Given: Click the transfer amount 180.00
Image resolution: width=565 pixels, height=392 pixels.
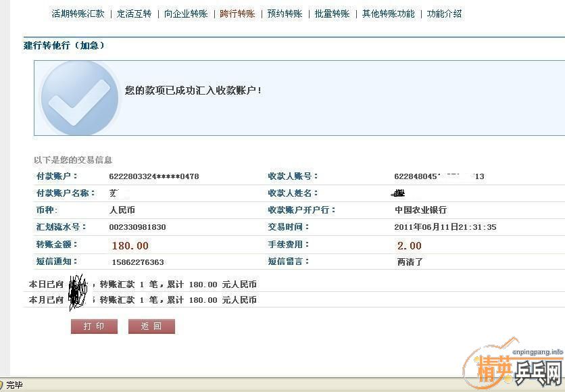Looking at the screenshot, I should (x=130, y=245).
